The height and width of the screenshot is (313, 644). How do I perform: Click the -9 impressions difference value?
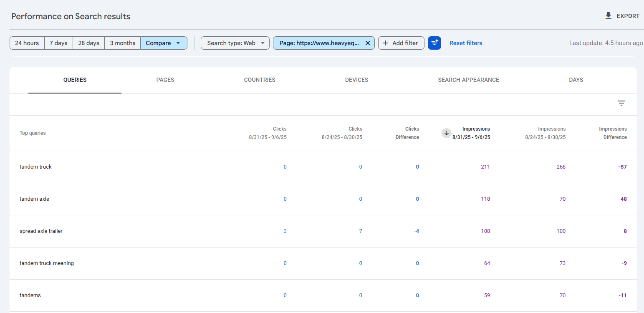coord(624,263)
